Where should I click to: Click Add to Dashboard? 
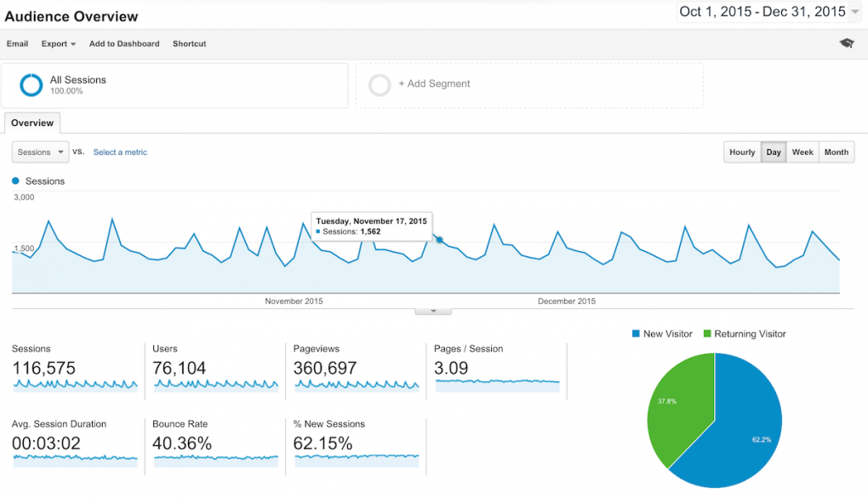(124, 44)
